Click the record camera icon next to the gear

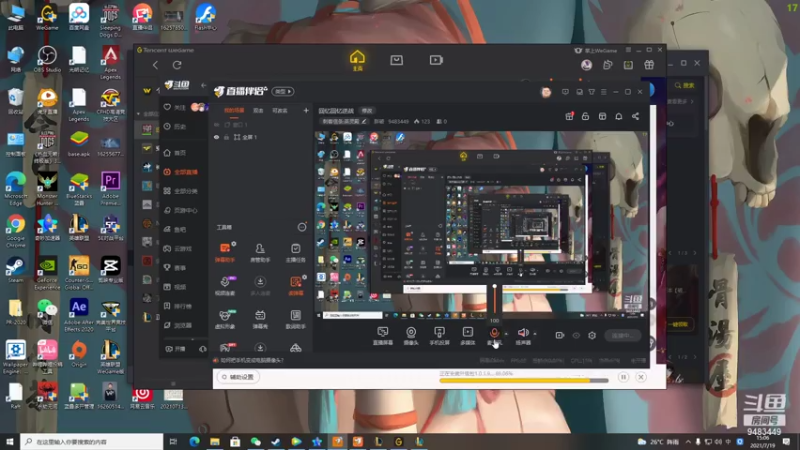[560, 335]
